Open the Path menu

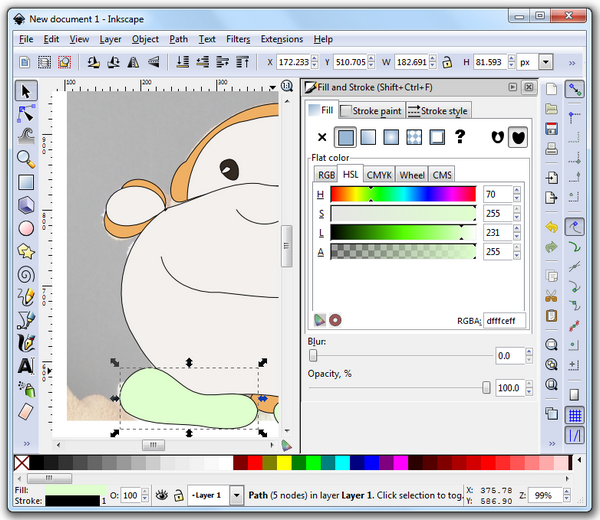pos(179,39)
